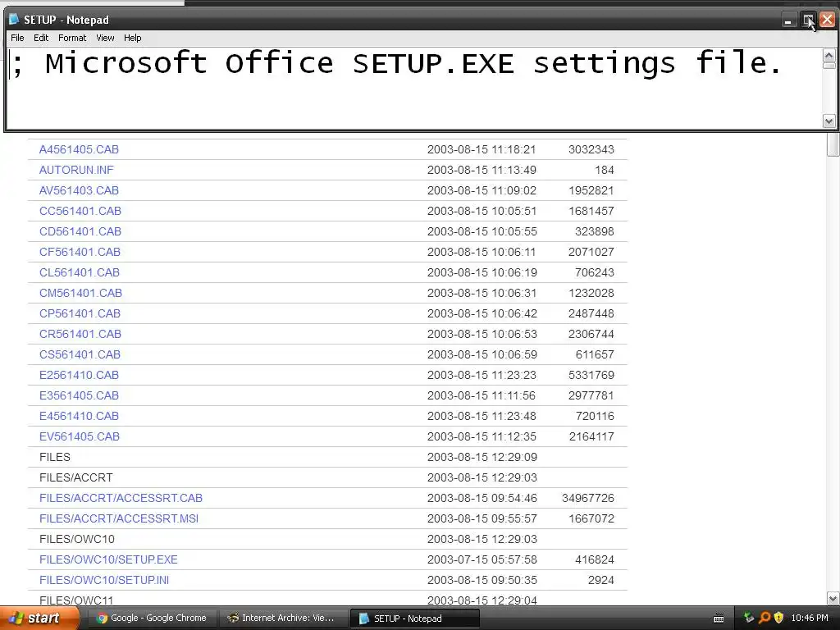Open the EV561405.CAB link
The width and height of the screenshot is (840, 630).
click(80, 436)
